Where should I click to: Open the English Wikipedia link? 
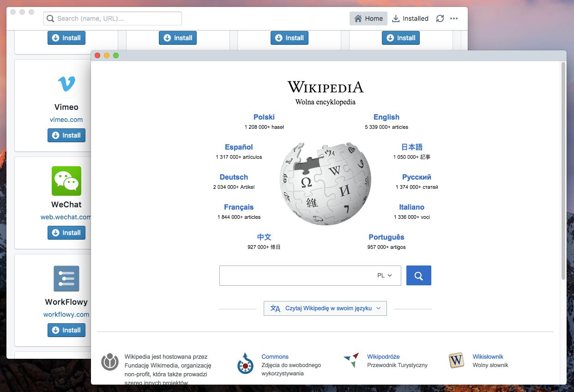click(387, 117)
